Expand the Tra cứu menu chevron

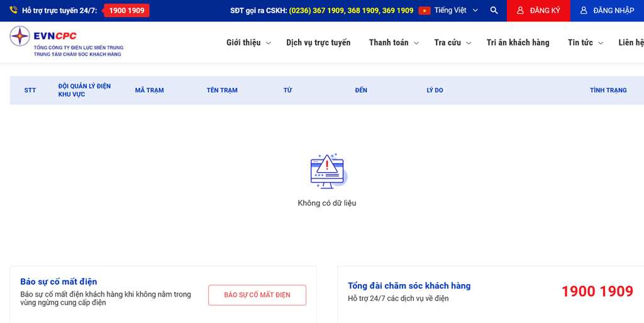pos(469,43)
